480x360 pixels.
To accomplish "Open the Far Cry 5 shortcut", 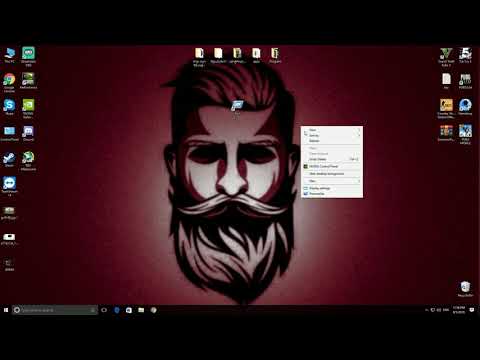I will click(x=465, y=55).
